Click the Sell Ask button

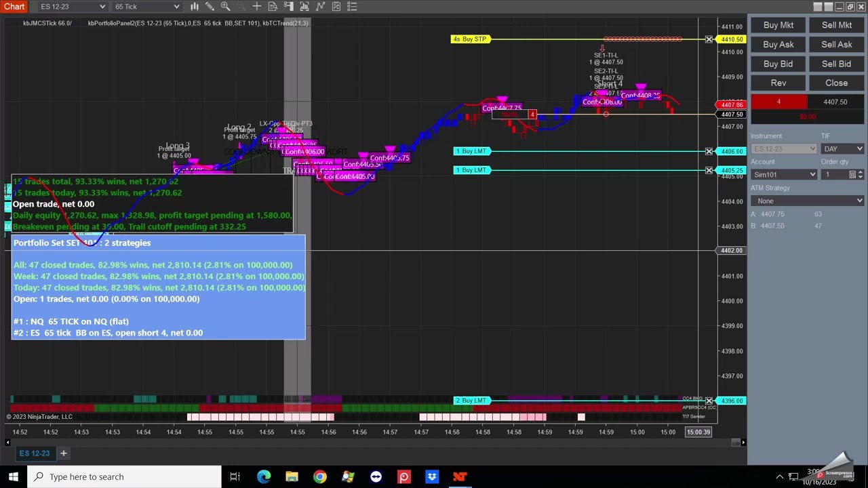click(x=837, y=45)
